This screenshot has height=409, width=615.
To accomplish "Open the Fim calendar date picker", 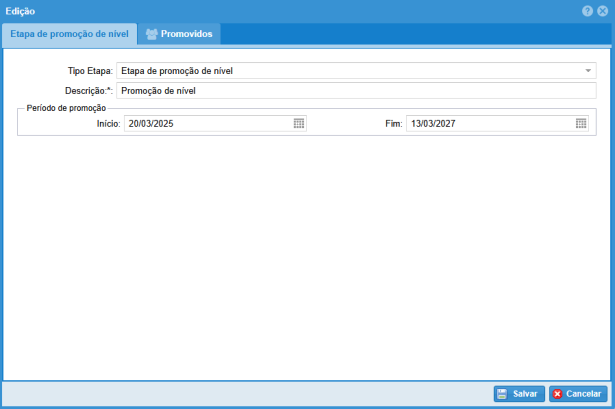I will coord(581,124).
